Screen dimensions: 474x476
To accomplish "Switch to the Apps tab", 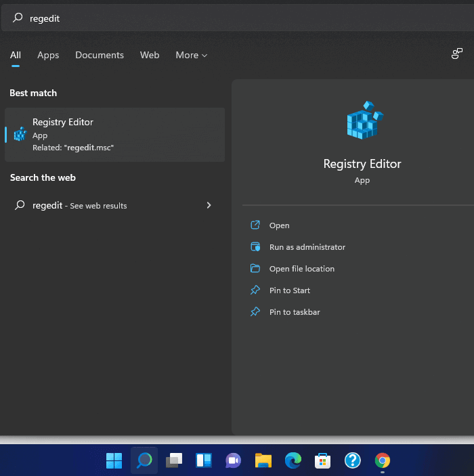I will tap(48, 55).
